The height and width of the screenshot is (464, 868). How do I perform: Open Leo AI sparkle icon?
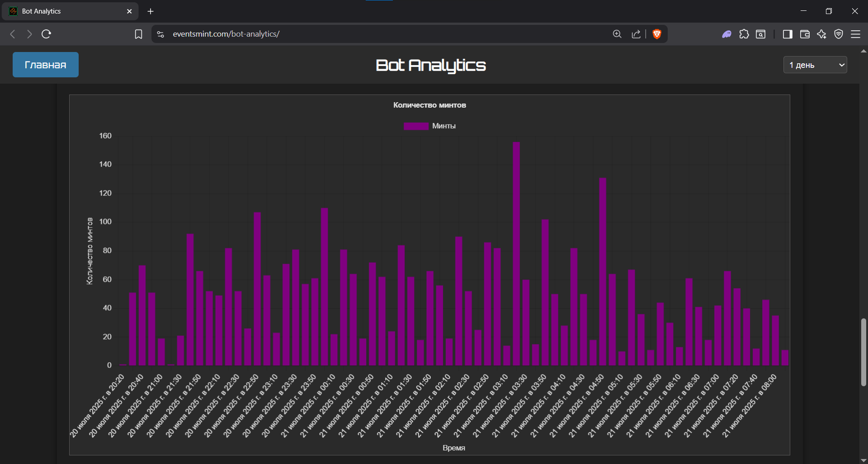pyautogui.click(x=821, y=34)
